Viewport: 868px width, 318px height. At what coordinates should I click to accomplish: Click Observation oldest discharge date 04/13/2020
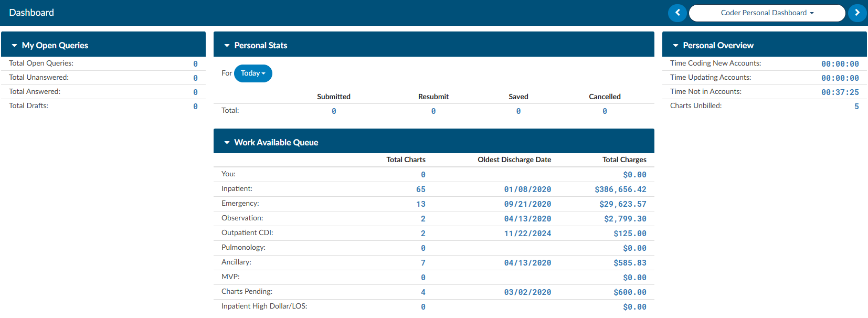tap(527, 218)
